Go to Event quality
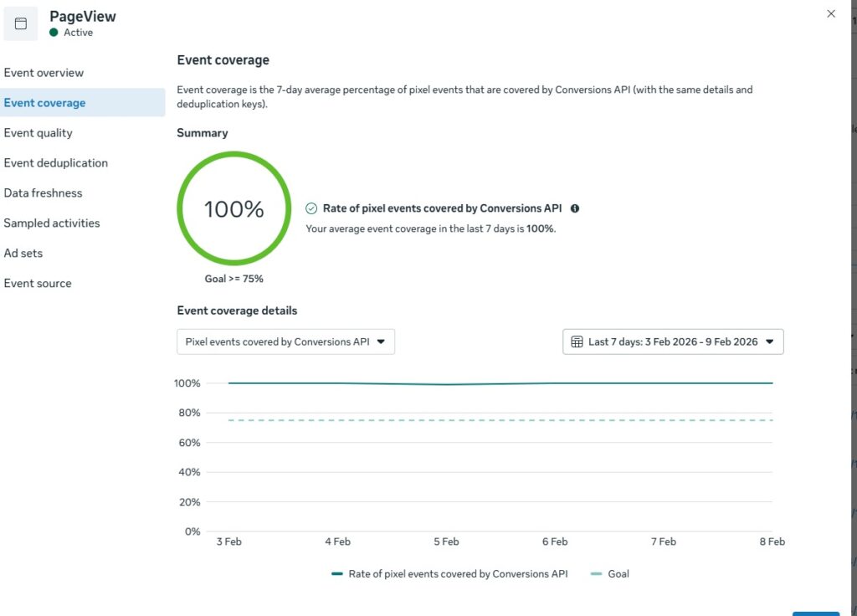 (x=38, y=133)
